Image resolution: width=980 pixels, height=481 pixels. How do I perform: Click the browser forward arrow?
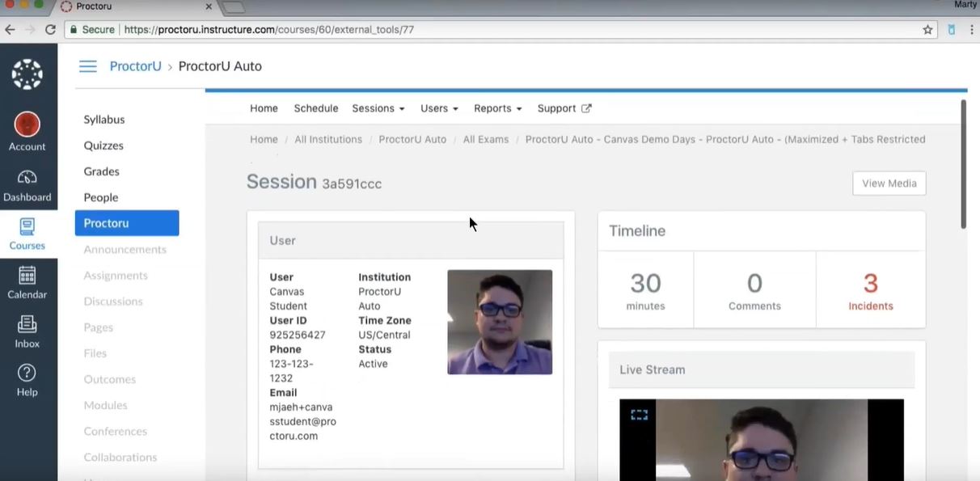[31, 29]
